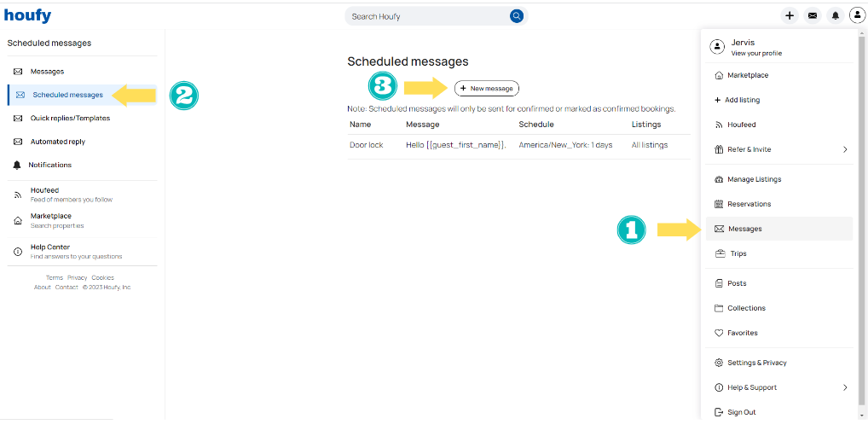Click the Favorites heart icon
This screenshot has height=436, width=868.
pos(719,333)
